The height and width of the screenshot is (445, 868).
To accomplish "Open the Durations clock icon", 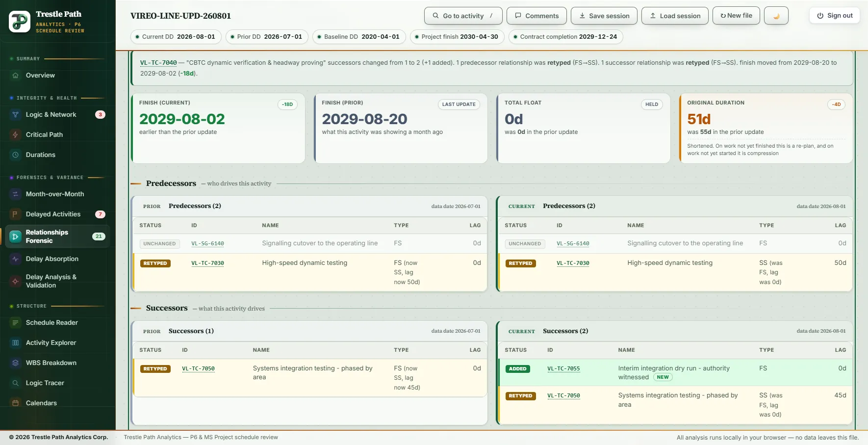I will click(15, 155).
